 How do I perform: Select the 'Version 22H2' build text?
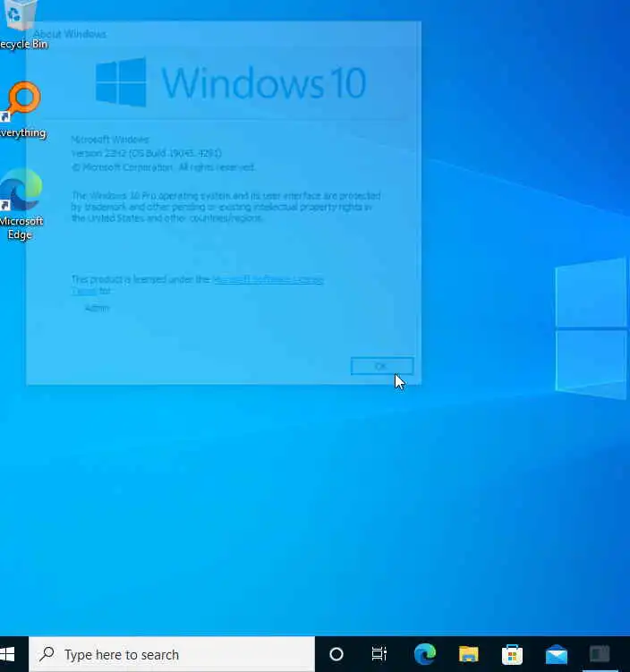tap(146, 153)
